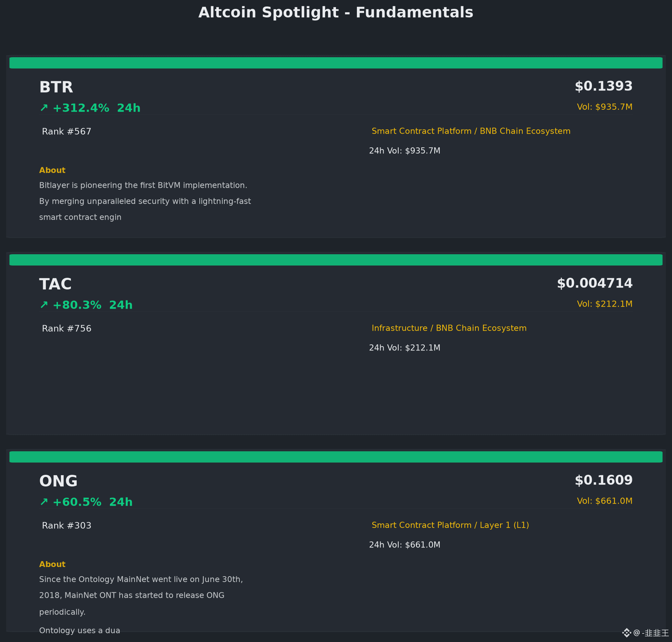Screen dimensions: 672x642
Task: Open Smart Contract Platform / Layer 1 tag
Action: click(450, 525)
